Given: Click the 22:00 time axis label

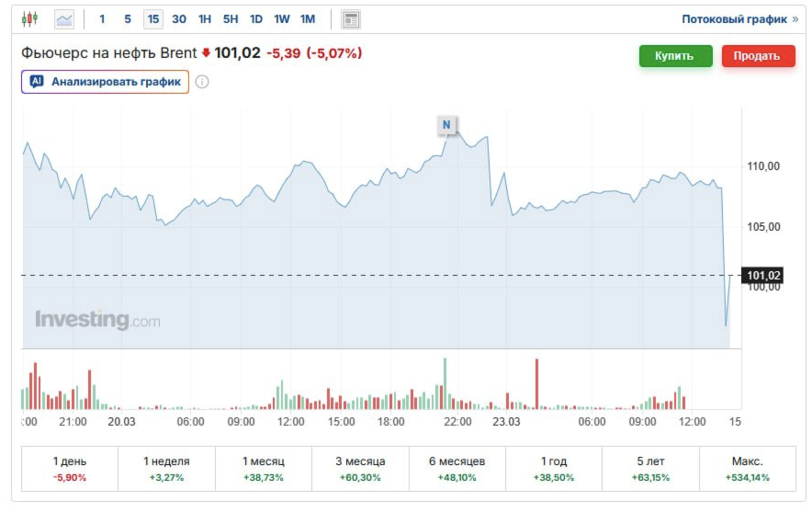Looking at the screenshot, I should [457, 422].
